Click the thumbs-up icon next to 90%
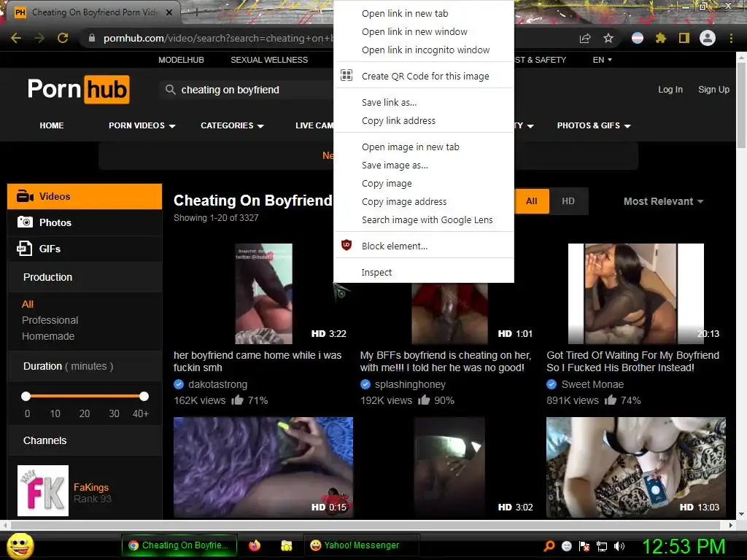Image resolution: width=747 pixels, height=560 pixels. pyautogui.click(x=424, y=400)
